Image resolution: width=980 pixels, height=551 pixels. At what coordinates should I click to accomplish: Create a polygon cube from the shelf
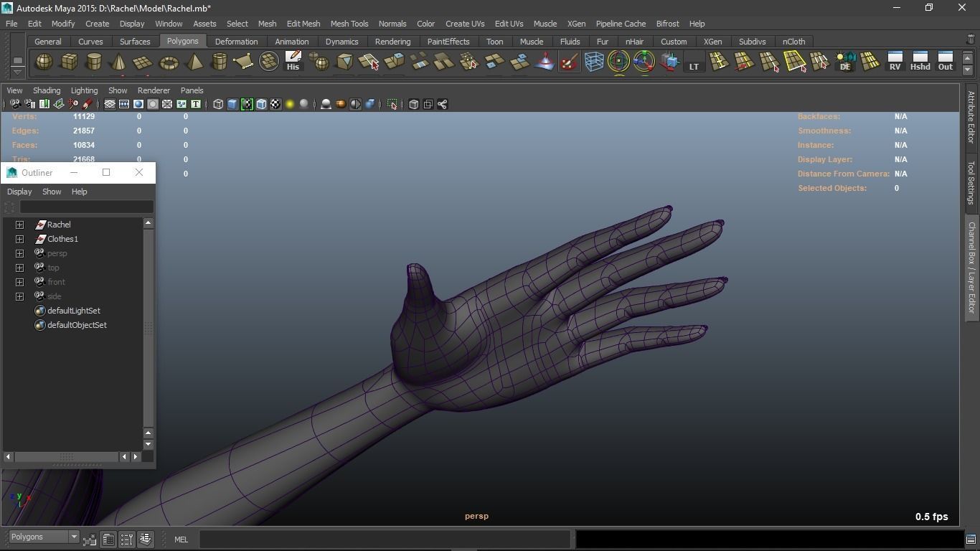[x=69, y=62]
